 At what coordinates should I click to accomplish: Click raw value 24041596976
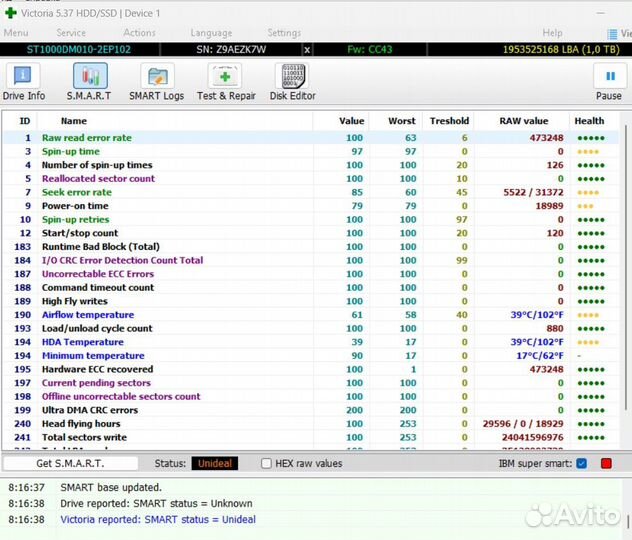point(532,438)
